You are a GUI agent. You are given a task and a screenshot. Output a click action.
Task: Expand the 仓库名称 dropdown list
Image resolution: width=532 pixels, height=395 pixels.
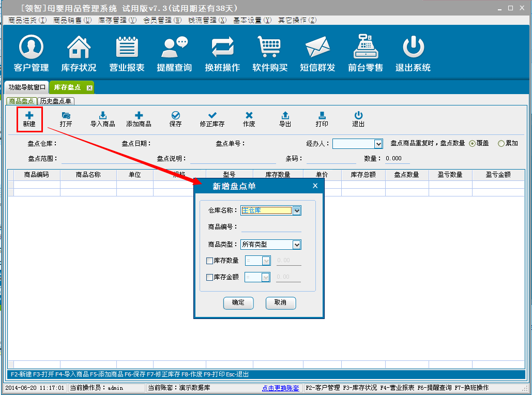point(297,210)
